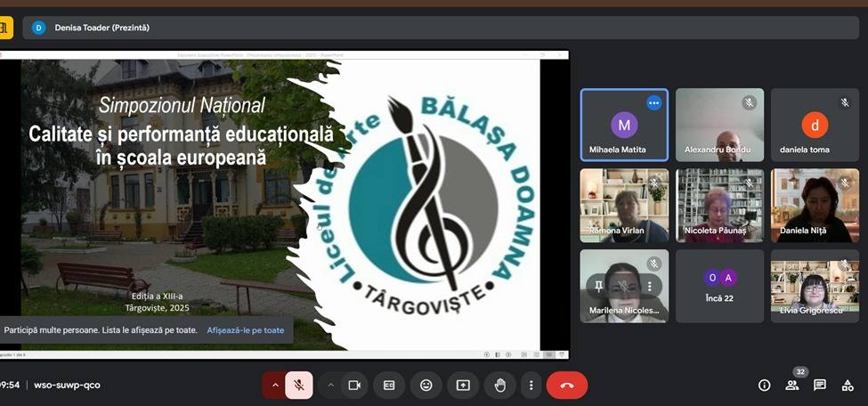The width and height of the screenshot is (868, 406).
Task: Pin Marilena Nicolescu's tile
Action: [598, 287]
